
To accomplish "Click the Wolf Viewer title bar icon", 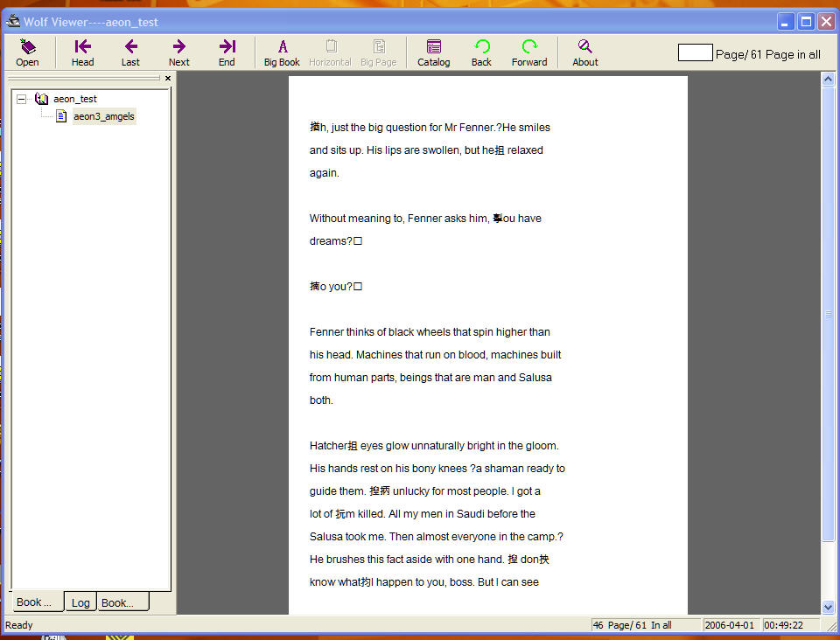I will click(13, 21).
